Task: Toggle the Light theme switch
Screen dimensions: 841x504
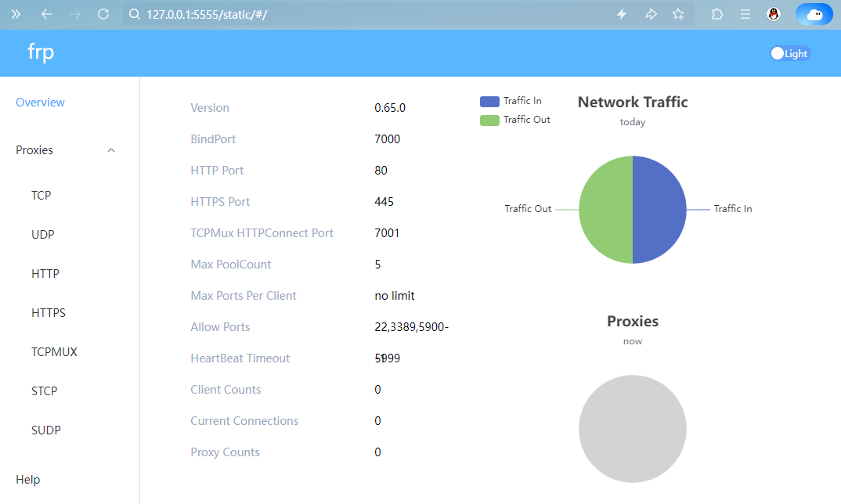Action: pos(789,53)
